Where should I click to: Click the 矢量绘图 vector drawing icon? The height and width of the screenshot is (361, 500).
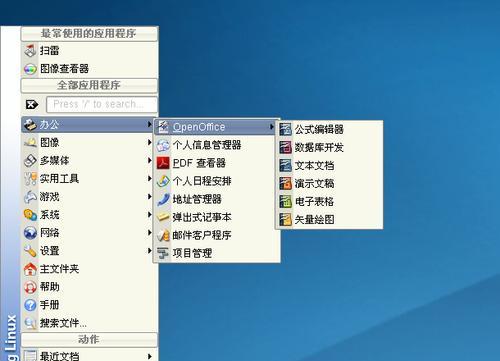coord(285,219)
